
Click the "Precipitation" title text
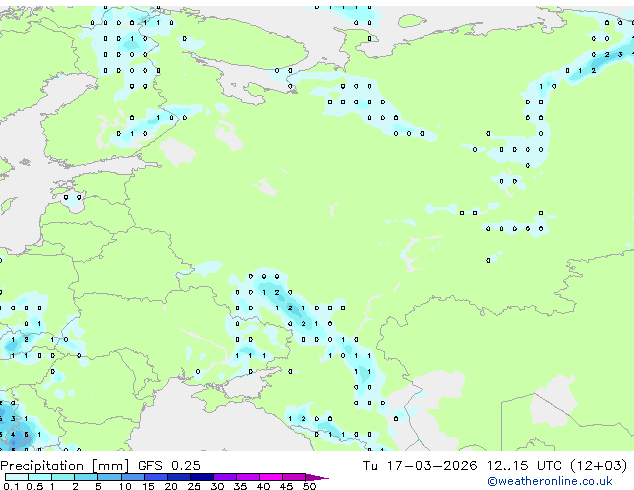(x=42, y=466)
